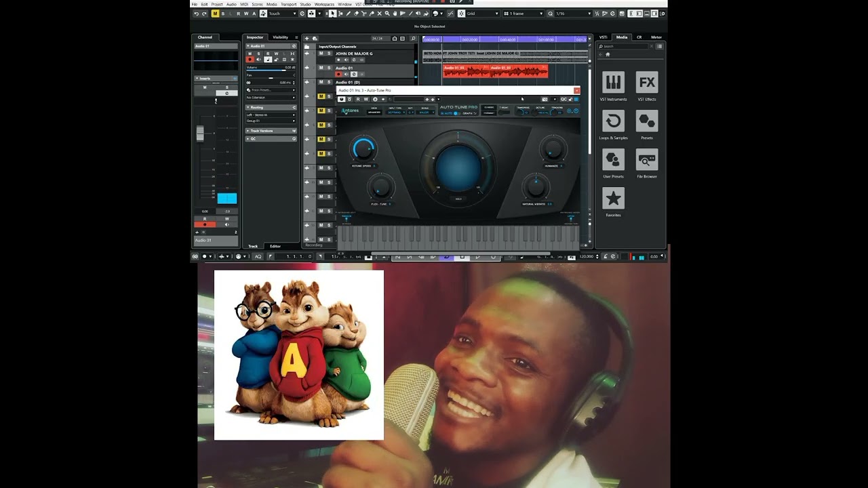The width and height of the screenshot is (868, 488).
Task: Switch Auto-Tune Auto/Graph mode toggle
Action: point(455,113)
